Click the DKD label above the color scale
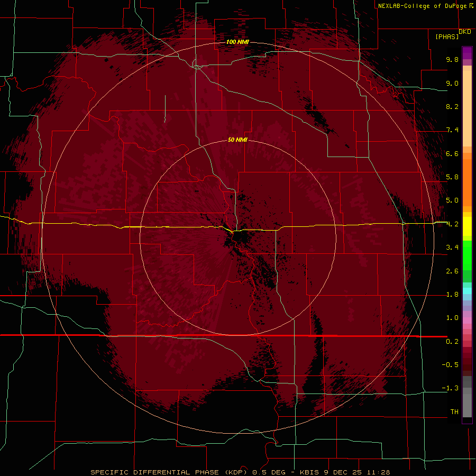 465,32
